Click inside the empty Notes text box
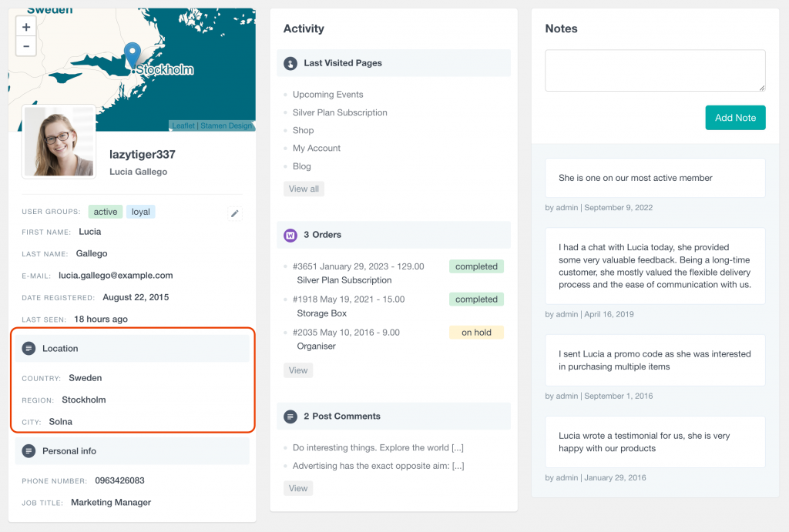The height and width of the screenshot is (532, 789). tap(654, 70)
